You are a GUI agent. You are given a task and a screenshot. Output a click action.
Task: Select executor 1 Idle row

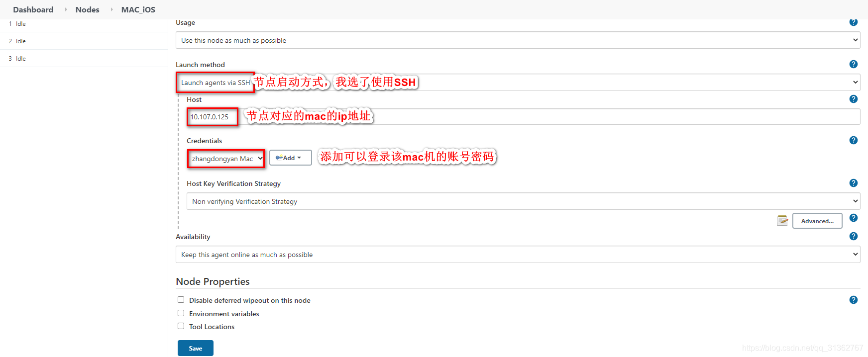84,24
